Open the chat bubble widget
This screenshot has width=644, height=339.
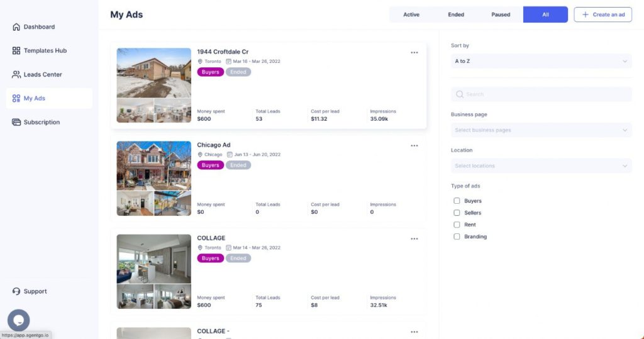[x=18, y=320]
